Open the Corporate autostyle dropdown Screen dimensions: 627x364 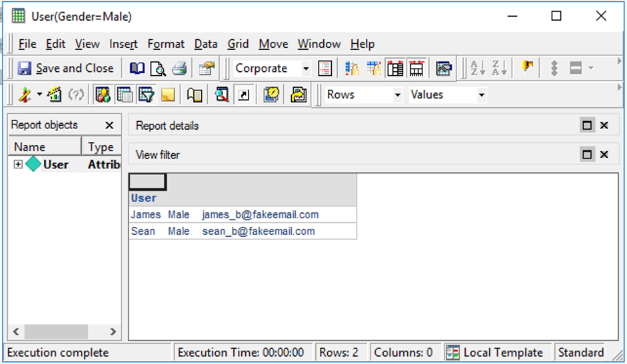[306, 69]
